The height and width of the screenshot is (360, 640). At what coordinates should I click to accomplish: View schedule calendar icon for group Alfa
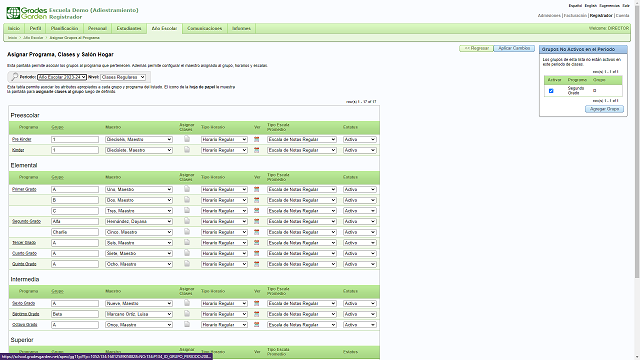[257, 221]
